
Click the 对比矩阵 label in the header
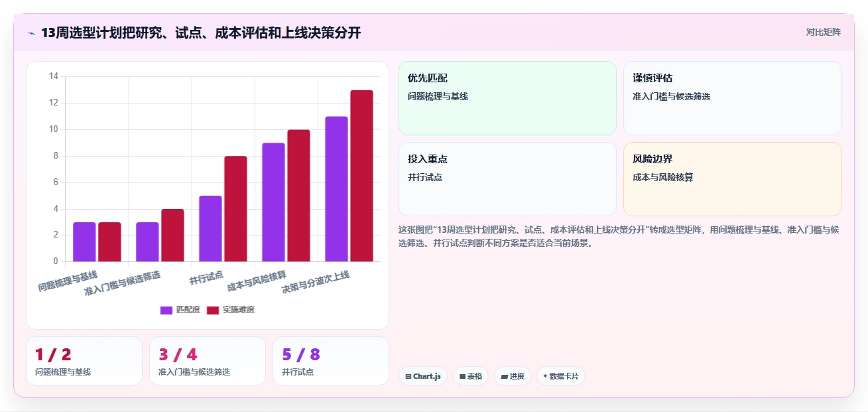824,33
